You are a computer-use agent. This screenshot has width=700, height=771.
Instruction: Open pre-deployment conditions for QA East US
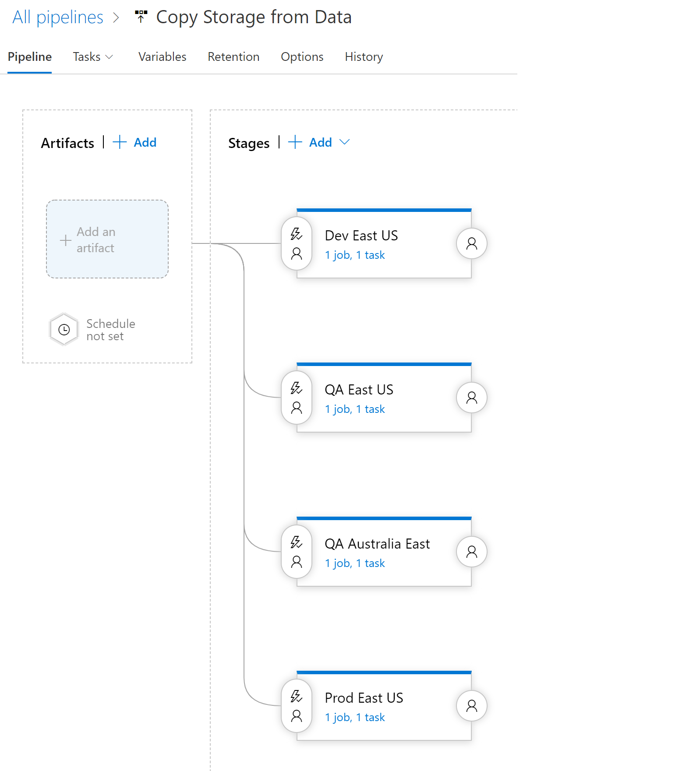297,398
